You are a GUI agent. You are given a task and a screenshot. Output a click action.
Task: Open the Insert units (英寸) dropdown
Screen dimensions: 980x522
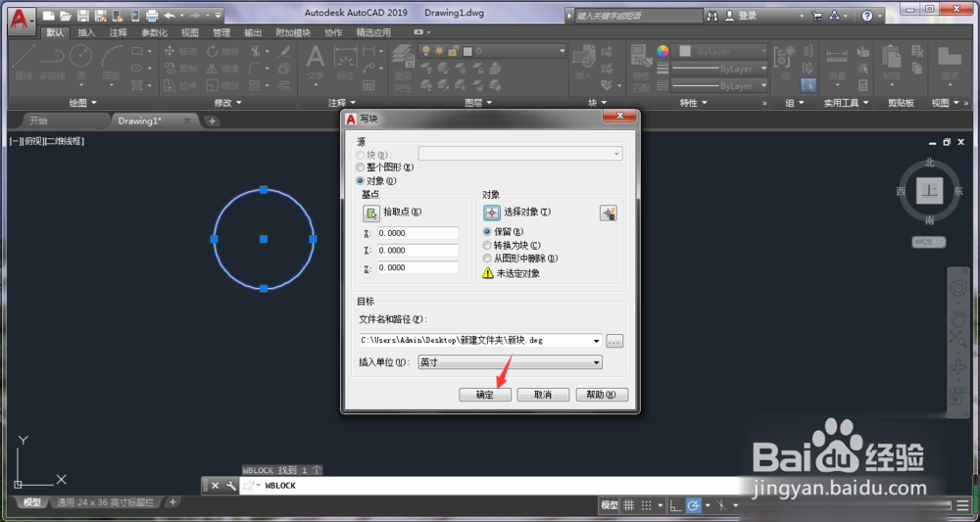click(510, 362)
